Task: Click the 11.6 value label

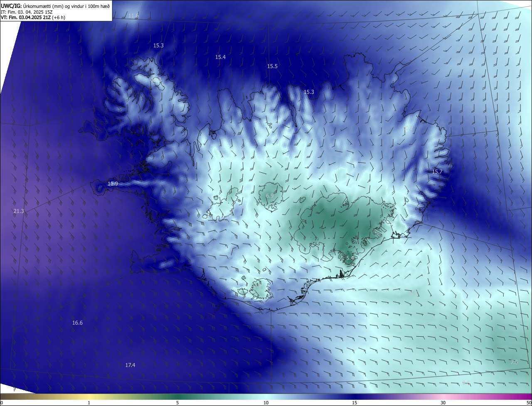Action: [133, 16]
